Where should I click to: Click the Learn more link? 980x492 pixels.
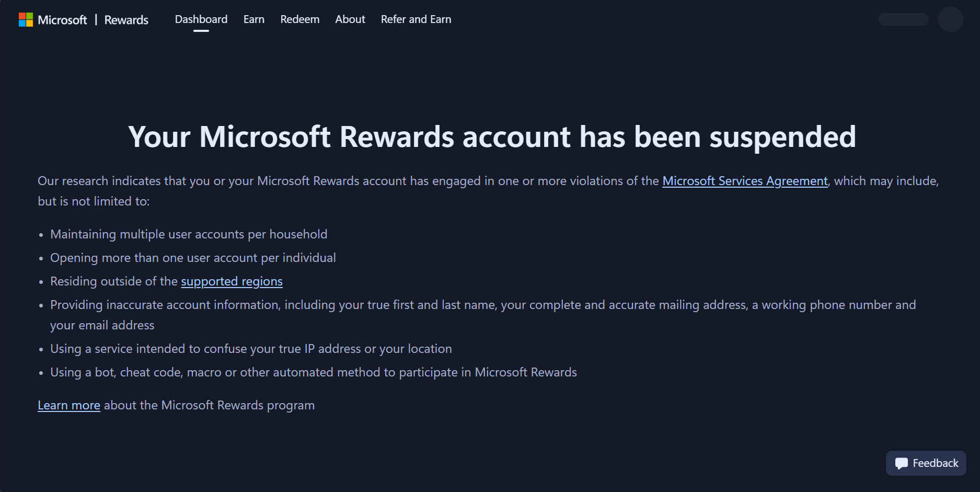69,405
